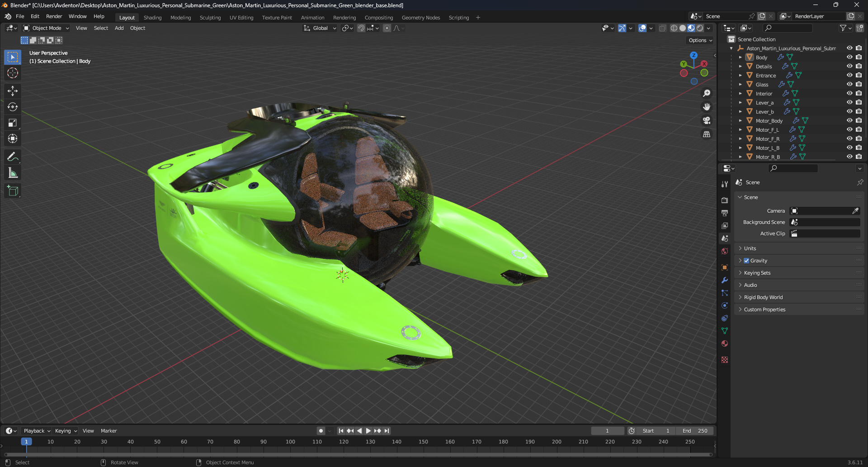Expand the Units panel
This screenshot has width=868, height=467.
click(799, 248)
